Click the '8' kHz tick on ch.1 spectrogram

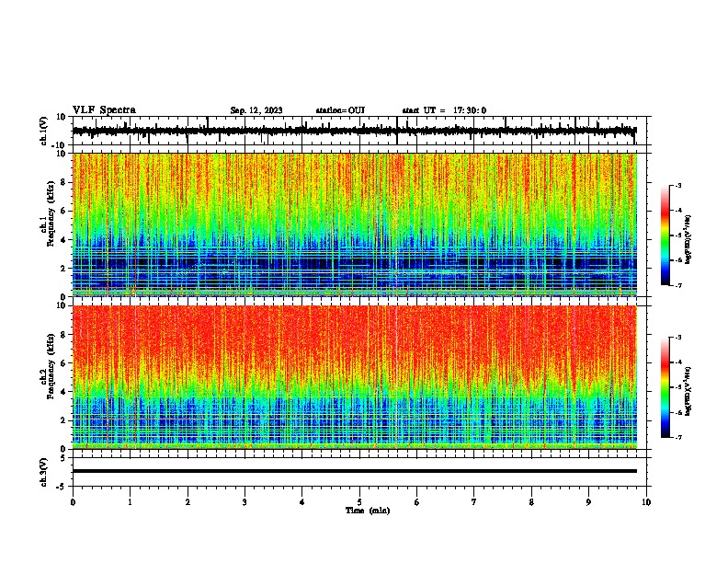63,182
